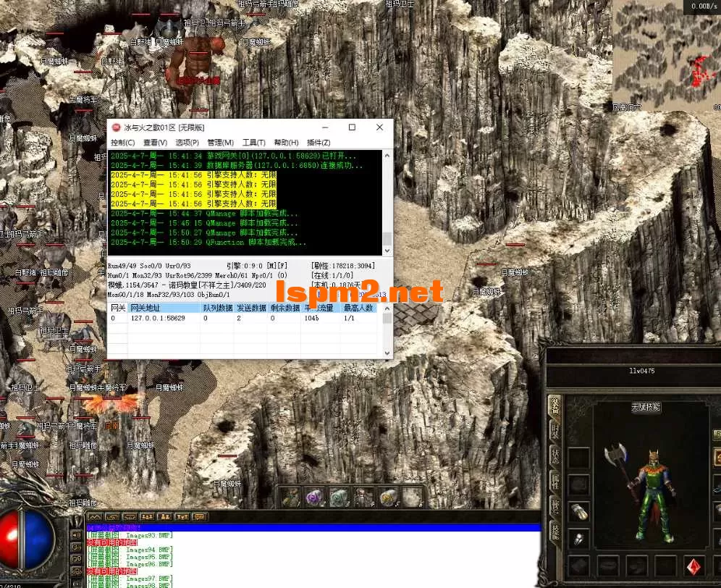Click the purple scroll quick-slot item
The image size is (721, 588).
point(314,497)
